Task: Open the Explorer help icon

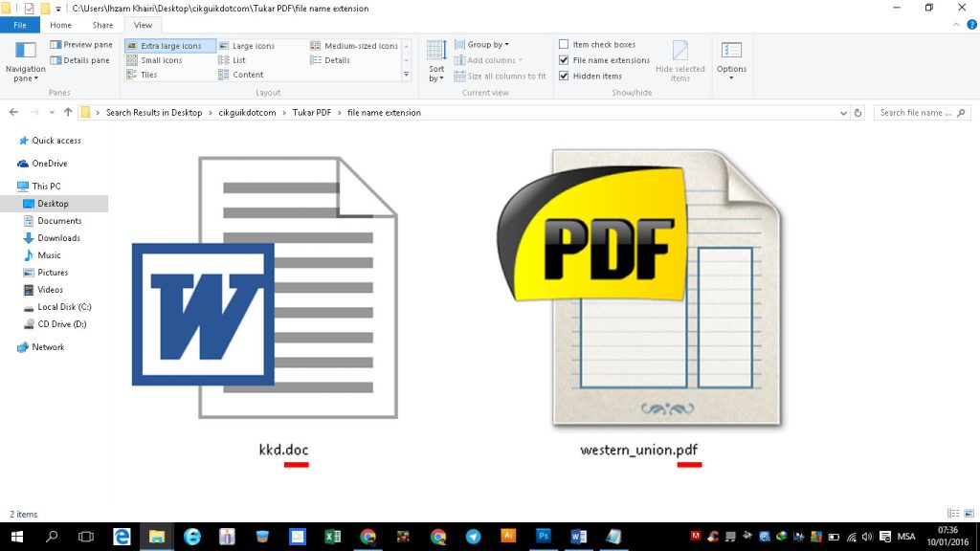Action: tap(972, 25)
